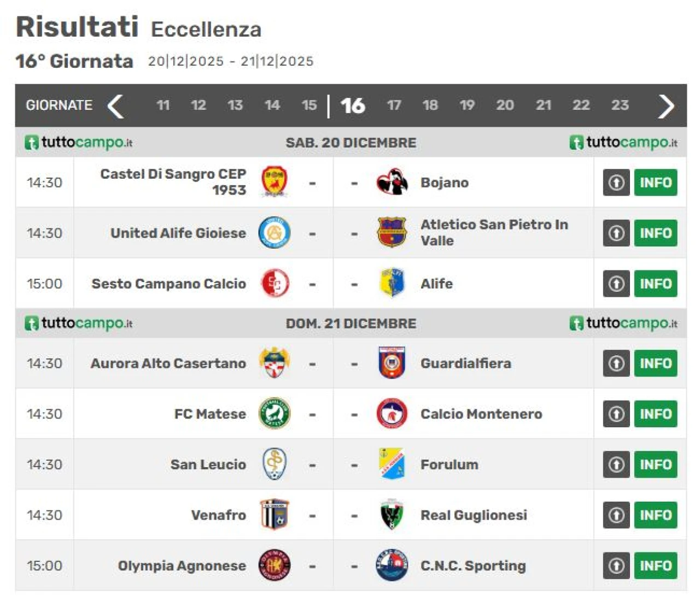700x606 pixels.
Task: Select giornata 17 in the navigation bar
Action: point(394,105)
